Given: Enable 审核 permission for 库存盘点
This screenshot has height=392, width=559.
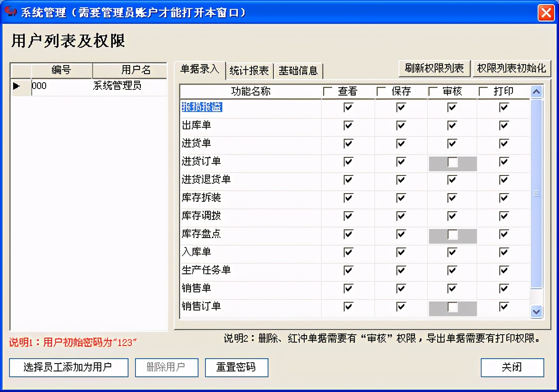Looking at the screenshot, I should click(x=452, y=234).
